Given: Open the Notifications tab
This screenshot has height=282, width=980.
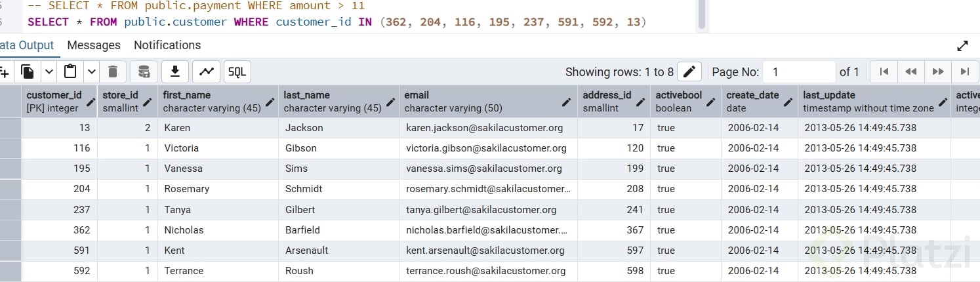Looking at the screenshot, I should click(x=167, y=45).
